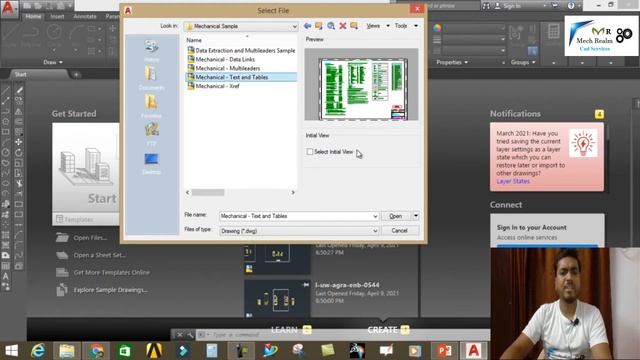Open the Layer States notification link
640x360 pixels.
coord(513,181)
